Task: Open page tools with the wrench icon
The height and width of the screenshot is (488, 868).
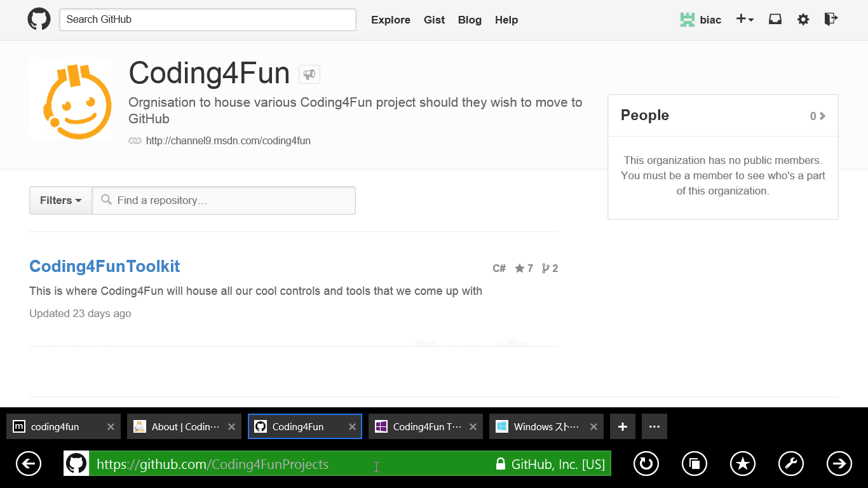Action: (x=790, y=463)
